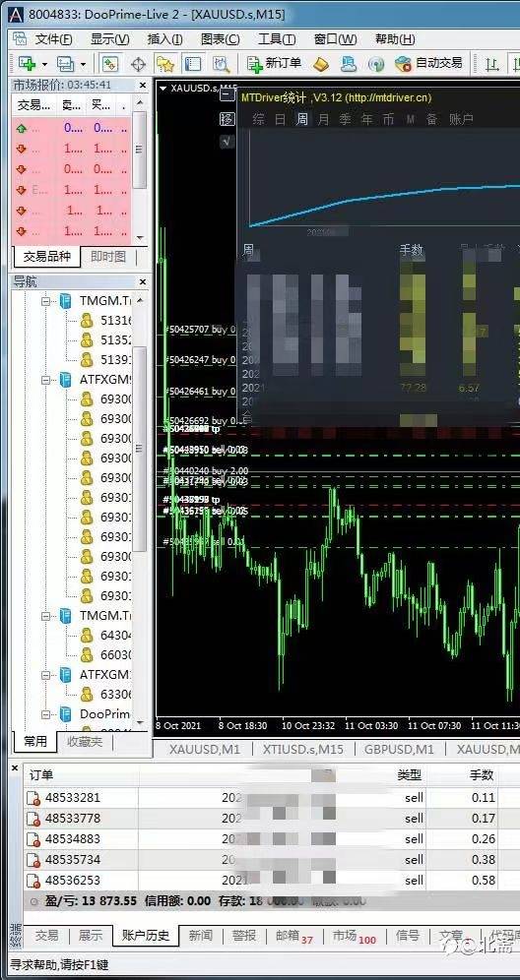This screenshot has height=980, width=520.
Task: Close the 市场报价 Market Watch panel
Action: [142, 85]
